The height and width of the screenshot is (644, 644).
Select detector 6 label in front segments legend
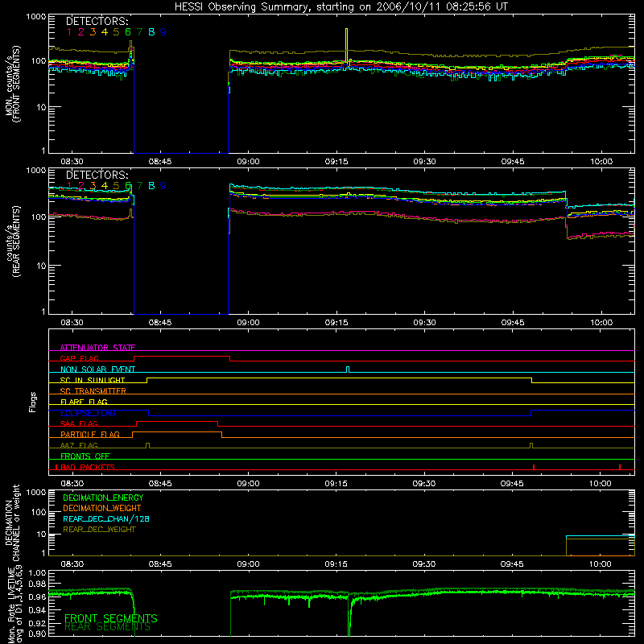(x=128, y=32)
